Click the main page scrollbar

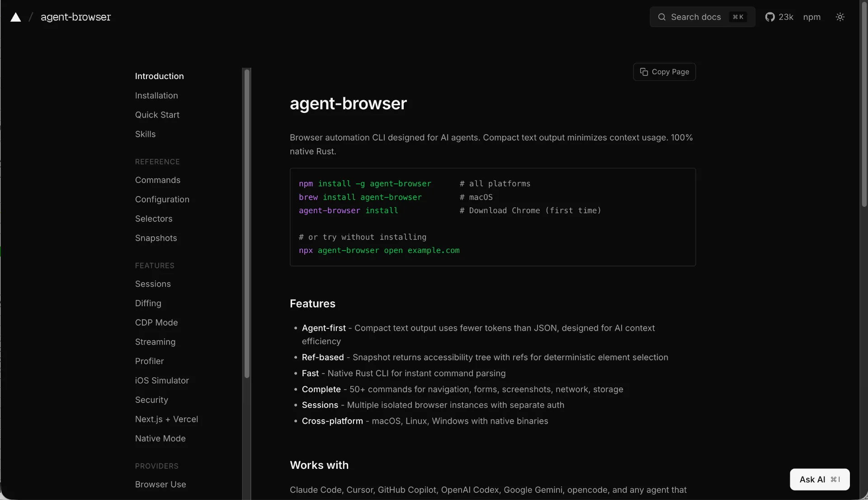point(863,106)
